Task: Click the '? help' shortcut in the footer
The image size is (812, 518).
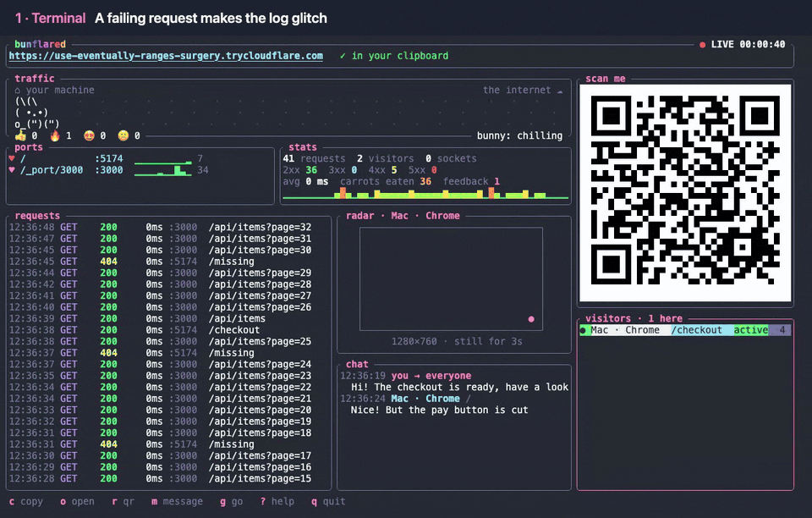Action: 277,501
